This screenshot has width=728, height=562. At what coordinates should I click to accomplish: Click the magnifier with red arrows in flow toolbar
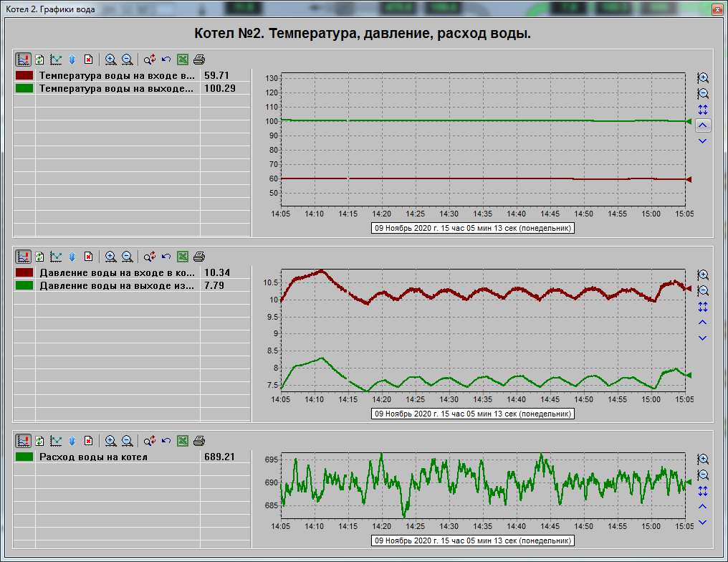(150, 441)
